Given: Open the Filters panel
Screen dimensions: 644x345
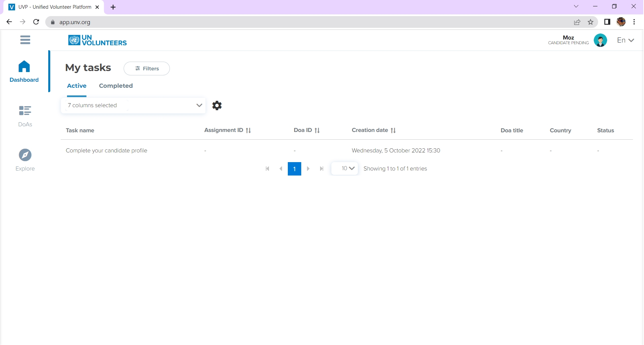Looking at the screenshot, I should coord(146,68).
